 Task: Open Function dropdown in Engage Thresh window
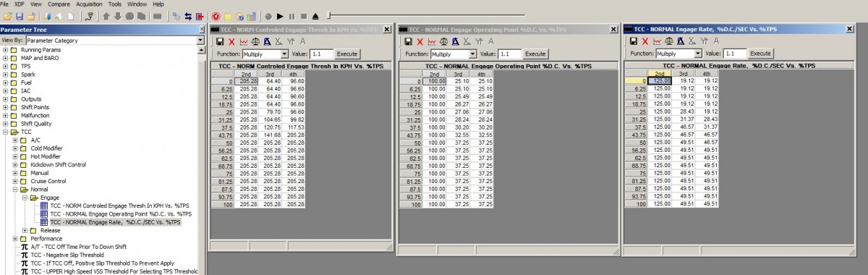[x=284, y=54]
